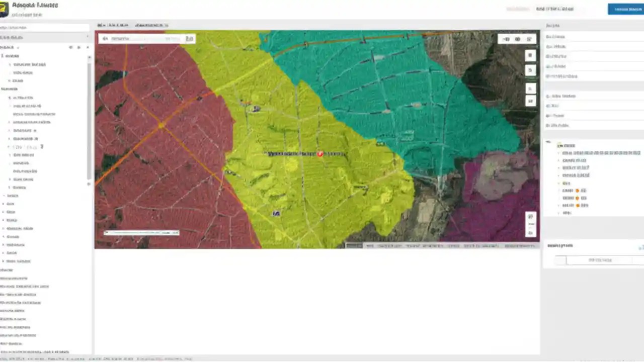Click the application logo in the top-left corner
644x362 pixels.
click(x=5, y=8)
